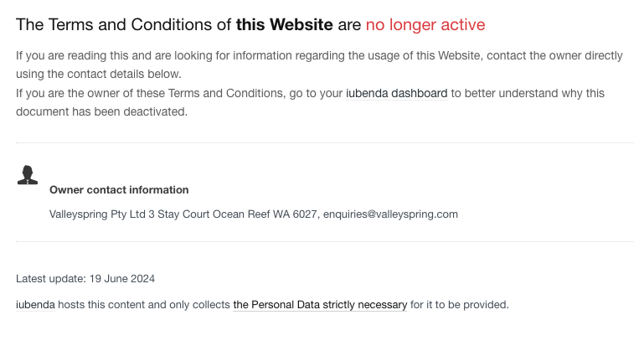Click the 'document has been deactivated' line
The width and height of the screenshot is (644, 356).
click(101, 111)
